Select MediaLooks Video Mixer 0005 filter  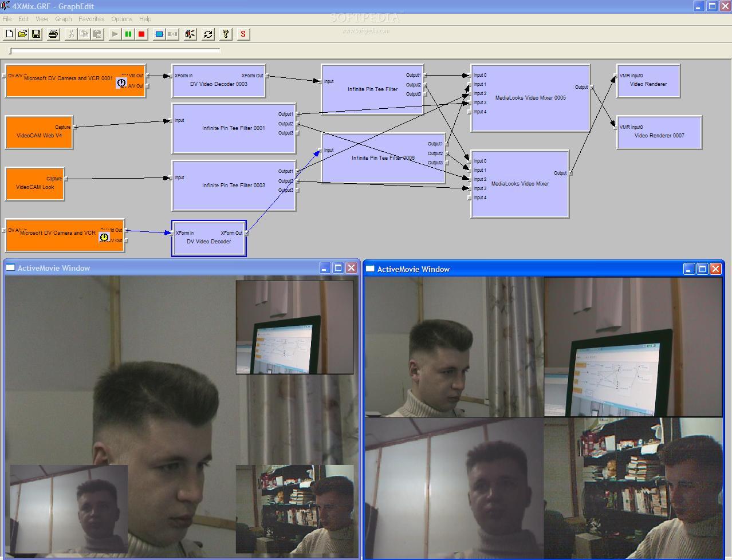pos(530,98)
